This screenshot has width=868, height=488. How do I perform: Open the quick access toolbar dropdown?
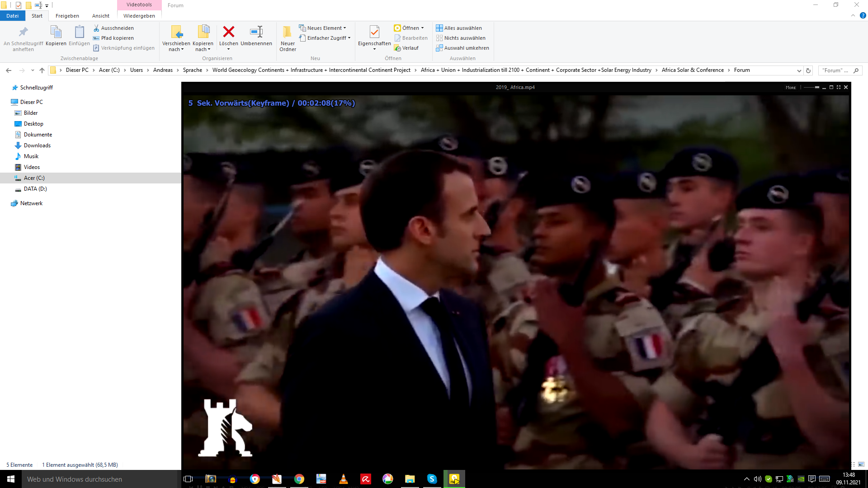pos(47,6)
